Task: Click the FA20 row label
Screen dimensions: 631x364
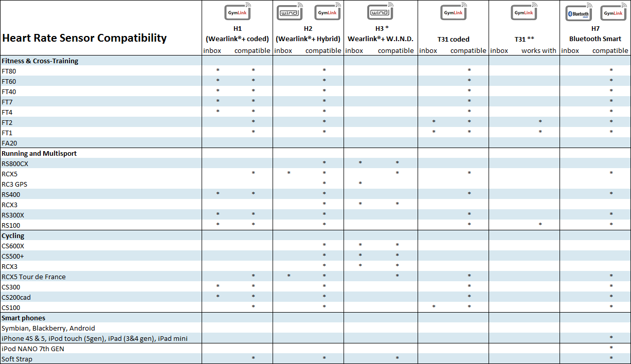Action: point(9,143)
